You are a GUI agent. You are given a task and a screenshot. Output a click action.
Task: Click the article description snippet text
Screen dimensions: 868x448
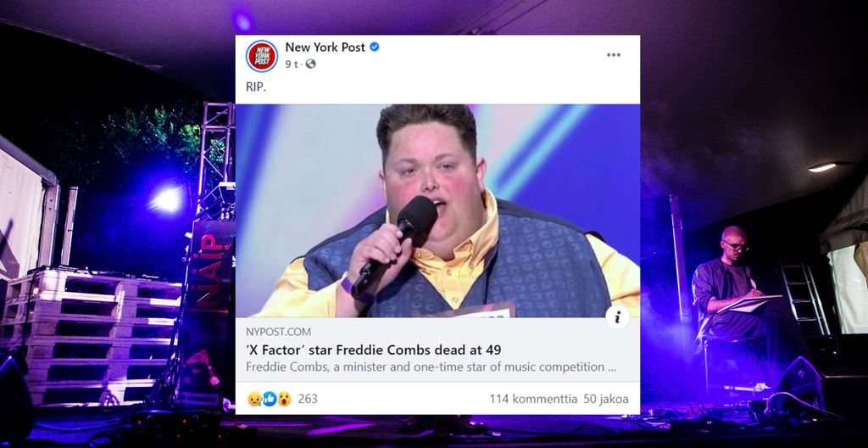(x=431, y=367)
